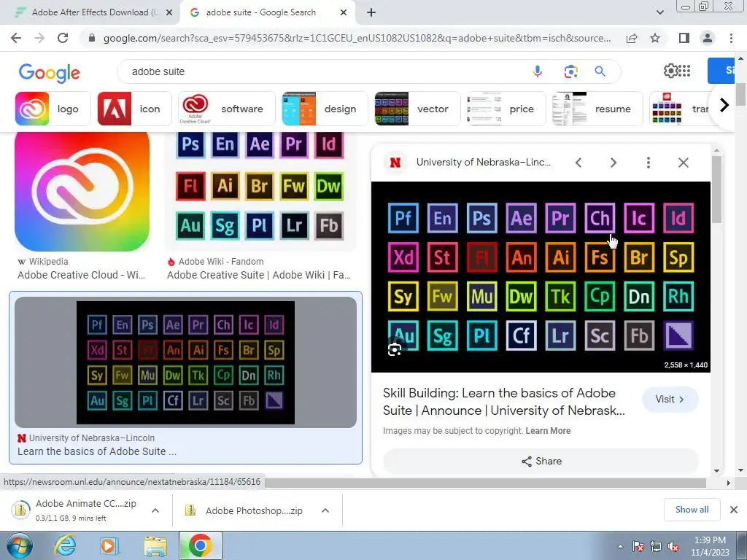Filter images by the logo chip

click(53, 109)
